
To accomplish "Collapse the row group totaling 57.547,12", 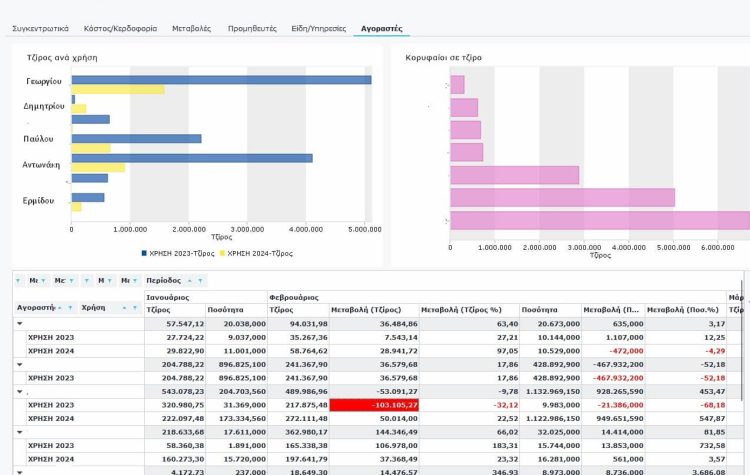I will click(19, 324).
